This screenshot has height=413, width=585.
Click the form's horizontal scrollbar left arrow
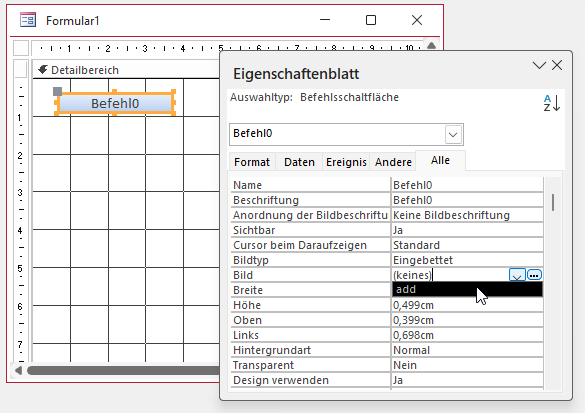18,370
